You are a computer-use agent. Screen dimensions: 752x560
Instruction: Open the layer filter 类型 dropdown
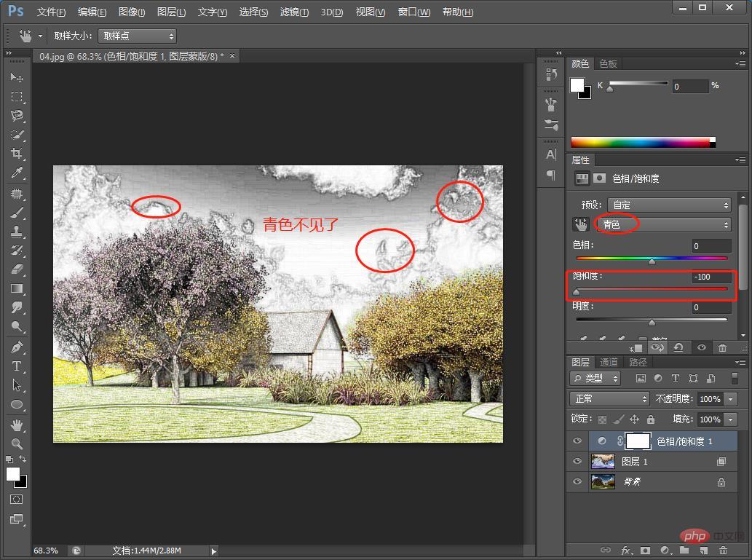[595, 378]
